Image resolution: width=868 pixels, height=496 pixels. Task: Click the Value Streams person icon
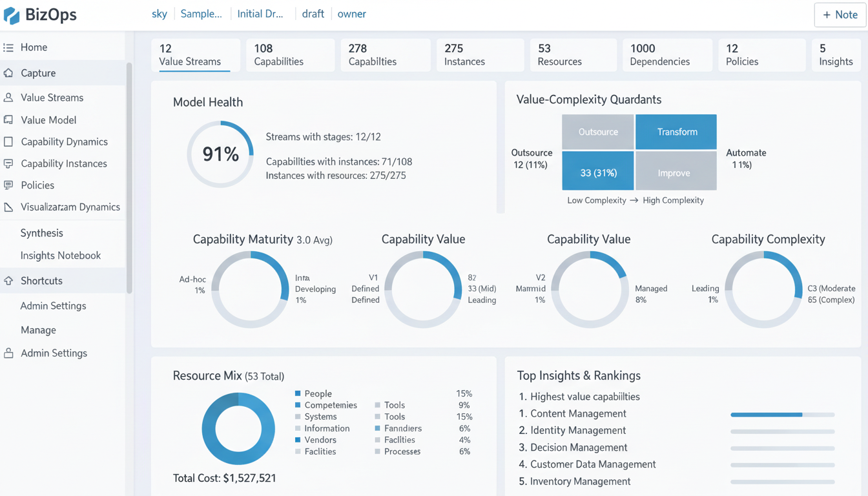[8, 98]
